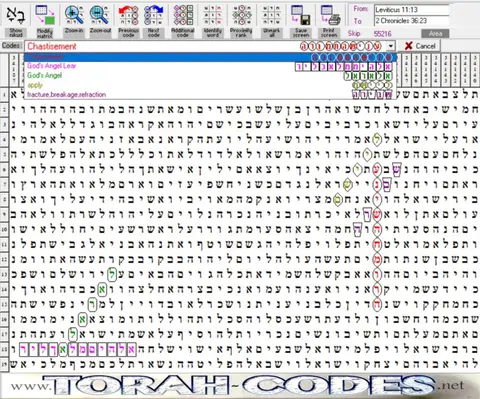Click the Zoom-out magnifier icon
The image size is (480, 399).
point(100,15)
